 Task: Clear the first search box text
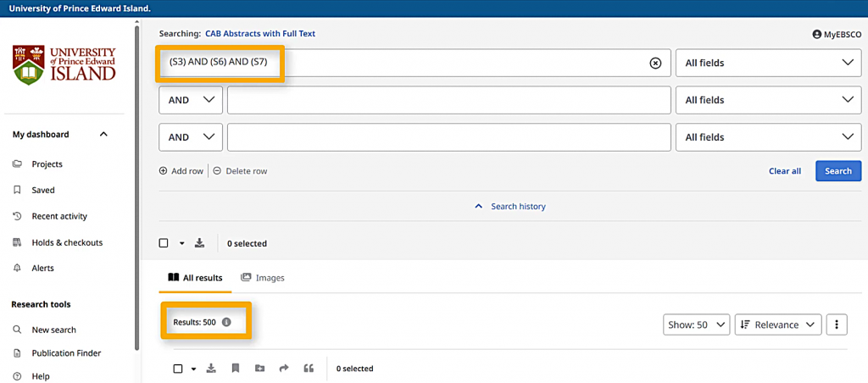point(655,63)
